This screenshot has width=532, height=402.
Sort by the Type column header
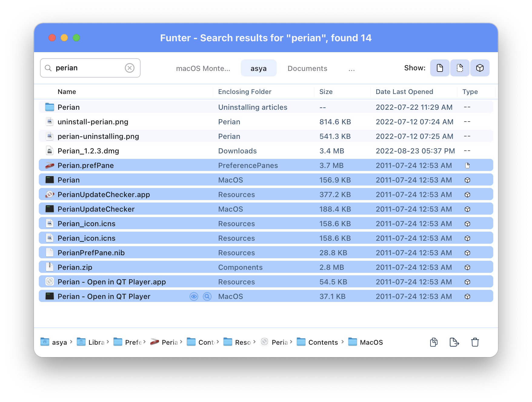(x=470, y=92)
